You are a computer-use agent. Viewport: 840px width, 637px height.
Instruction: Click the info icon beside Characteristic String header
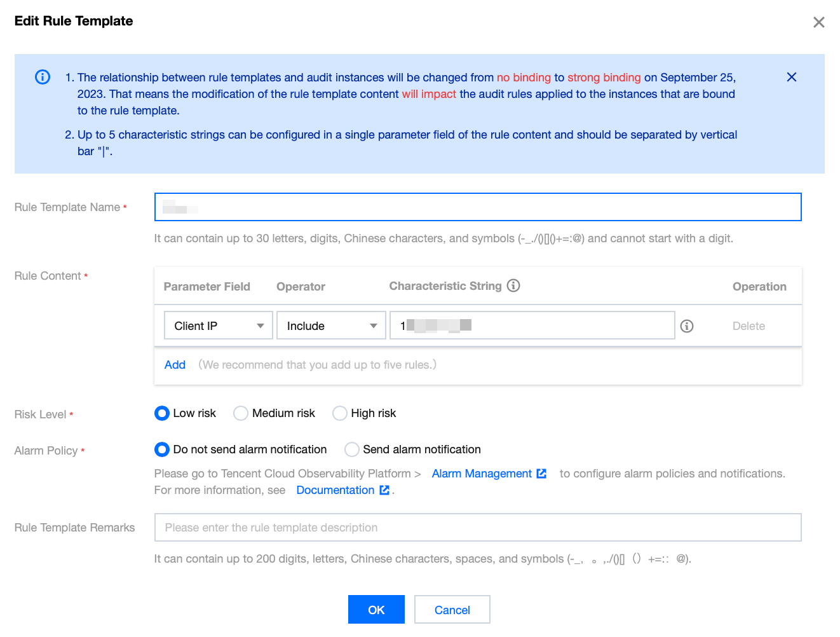click(513, 285)
